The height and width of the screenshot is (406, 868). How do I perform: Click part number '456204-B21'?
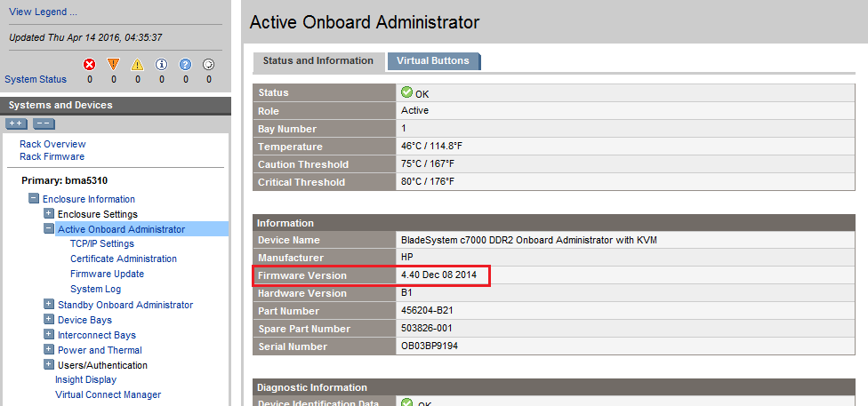point(427,310)
